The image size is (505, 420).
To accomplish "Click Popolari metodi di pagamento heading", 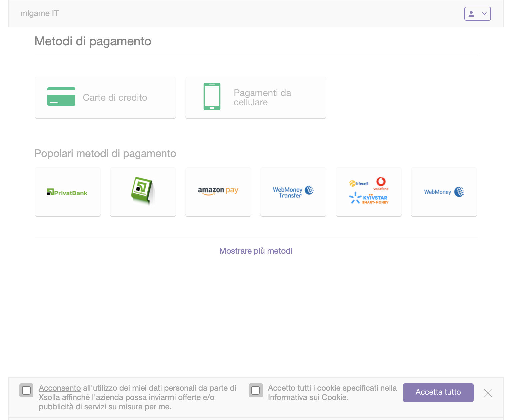I will (105, 154).
